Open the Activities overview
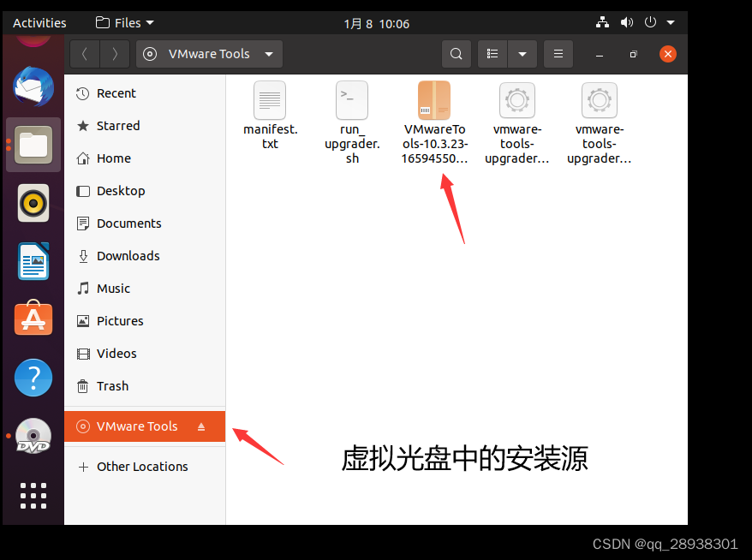The image size is (752, 560). click(39, 22)
